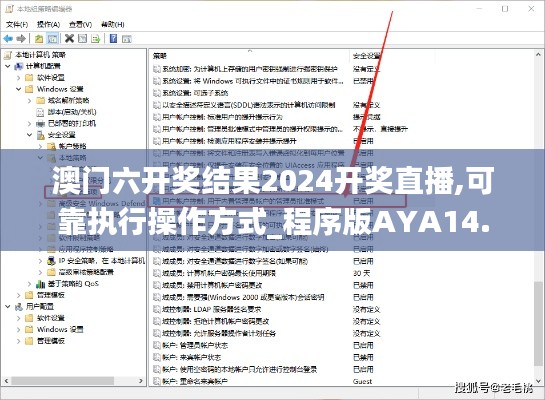
Task: Click the 不提示，直接提升 setting value
Action: click(380, 129)
